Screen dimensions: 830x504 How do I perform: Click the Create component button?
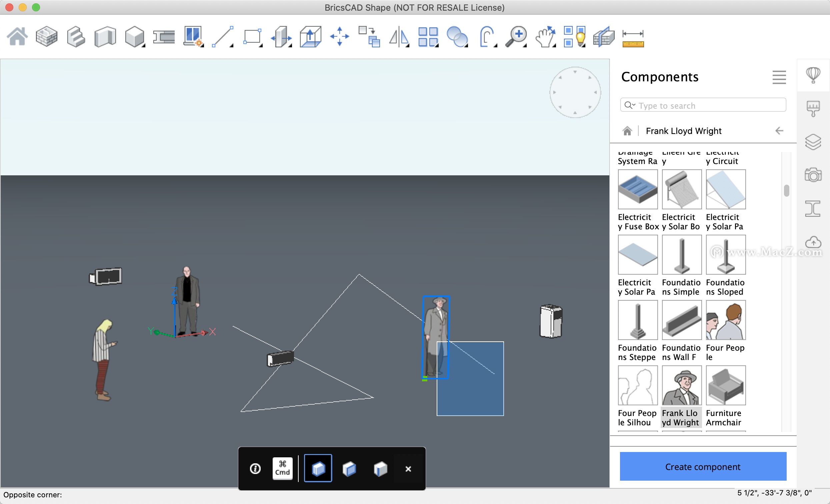pyautogui.click(x=703, y=466)
